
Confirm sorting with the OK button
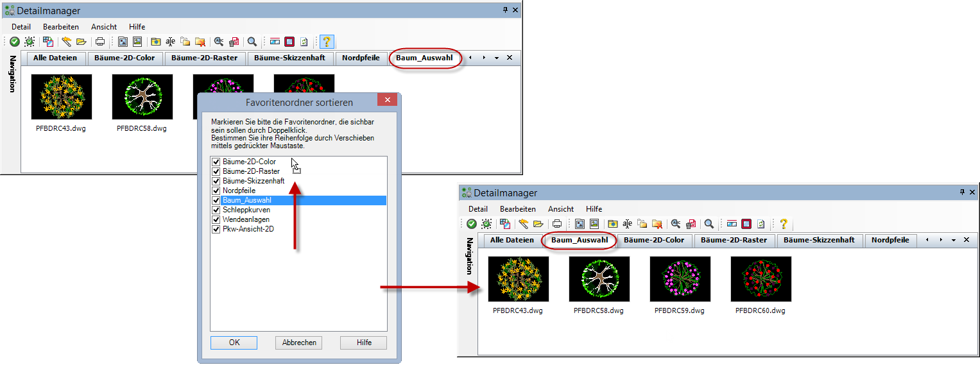click(234, 343)
